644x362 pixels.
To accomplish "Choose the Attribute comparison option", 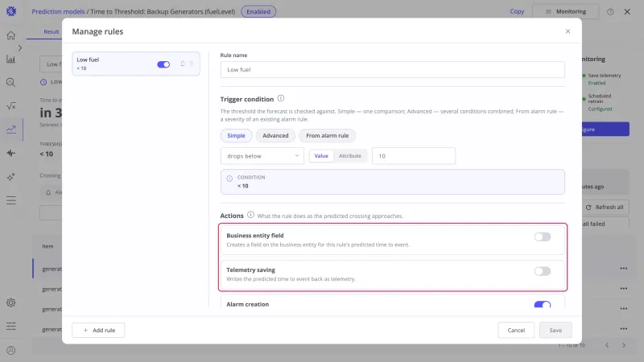I will (x=350, y=156).
